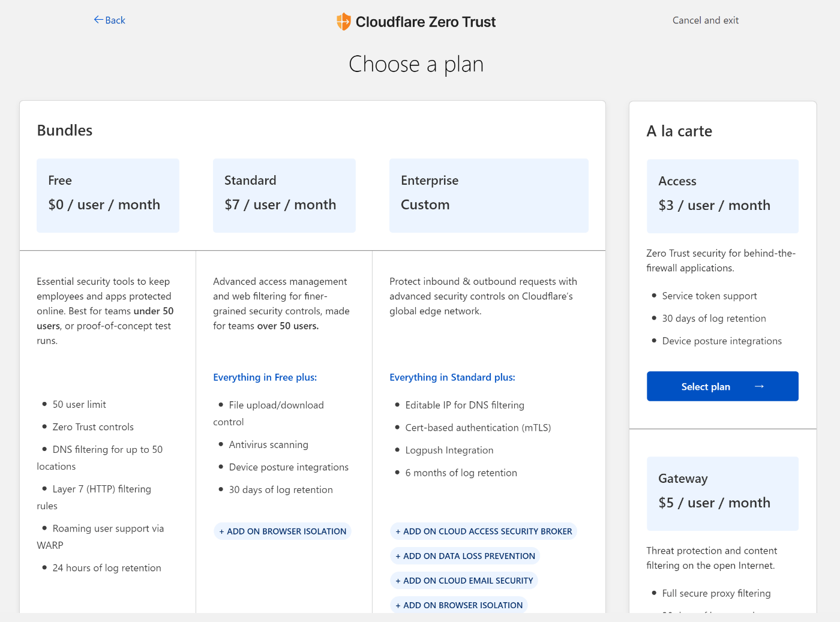Viewport: 840px width, 622px height.
Task: Click '50 user limit' item
Action: pos(79,404)
